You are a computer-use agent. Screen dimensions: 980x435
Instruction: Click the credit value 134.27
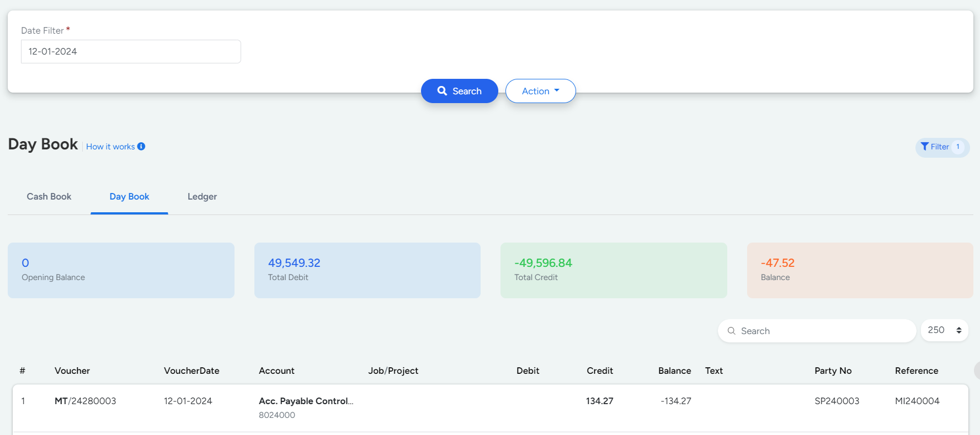[599, 401]
